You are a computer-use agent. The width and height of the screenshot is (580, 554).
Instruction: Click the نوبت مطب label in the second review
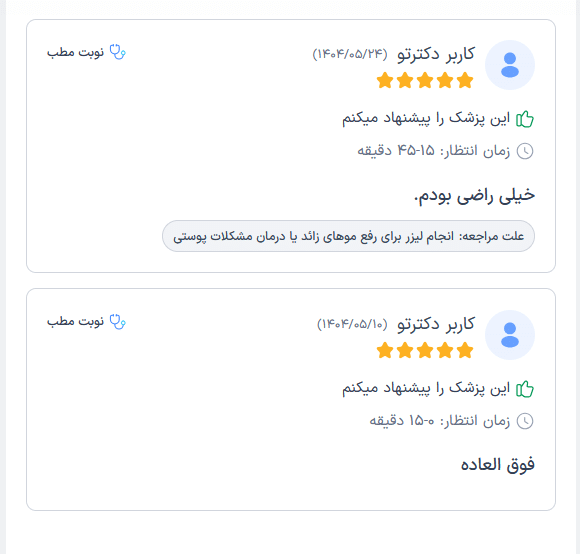click(75, 322)
